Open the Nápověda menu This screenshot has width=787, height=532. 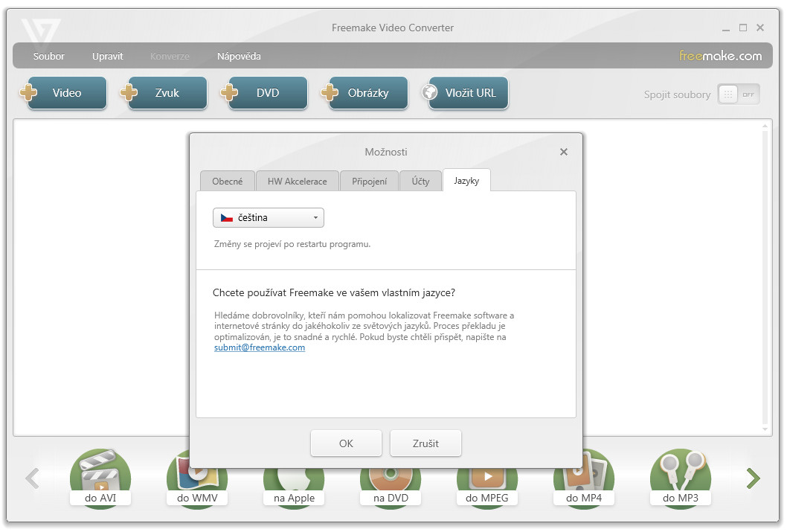[x=239, y=57]
